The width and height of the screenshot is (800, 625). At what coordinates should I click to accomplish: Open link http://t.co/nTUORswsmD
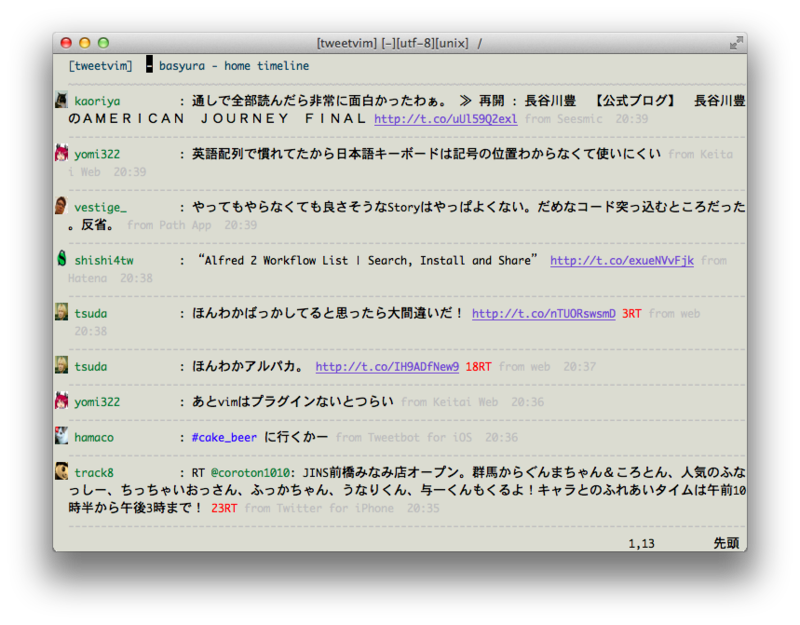[543, 314]
